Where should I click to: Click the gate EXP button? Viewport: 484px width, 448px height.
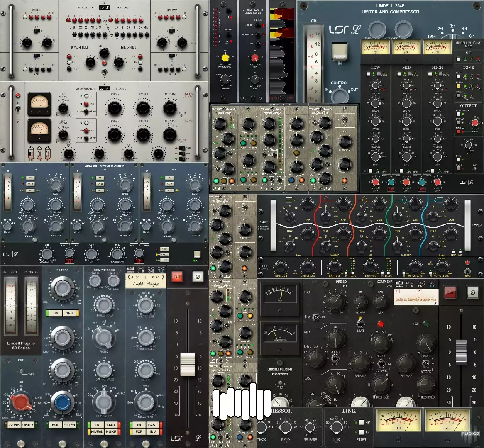pyautogui.click(x=139, y=432)
